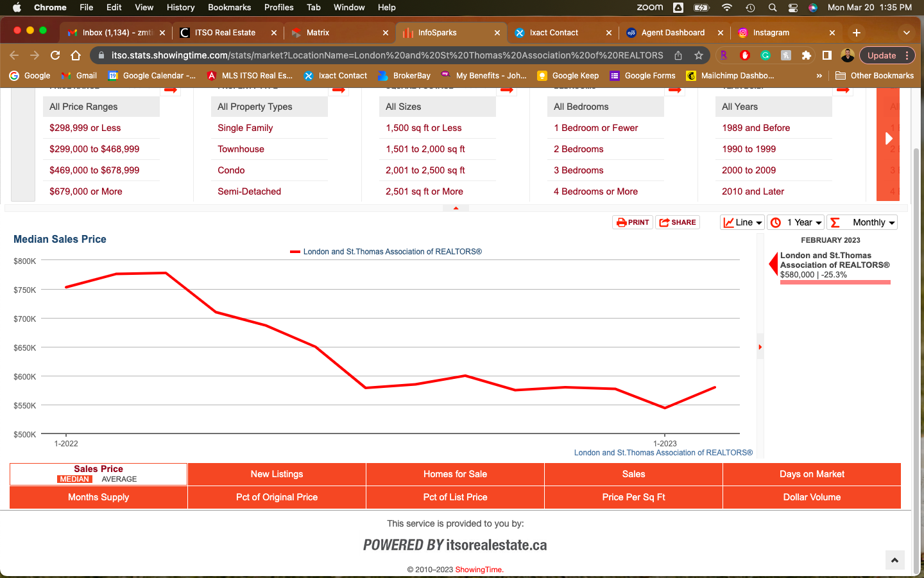The width and height of the screenshot is (924, 578).
Task: Open the tab search chevron
Action: pyautogui.click(x=906, y=33)
